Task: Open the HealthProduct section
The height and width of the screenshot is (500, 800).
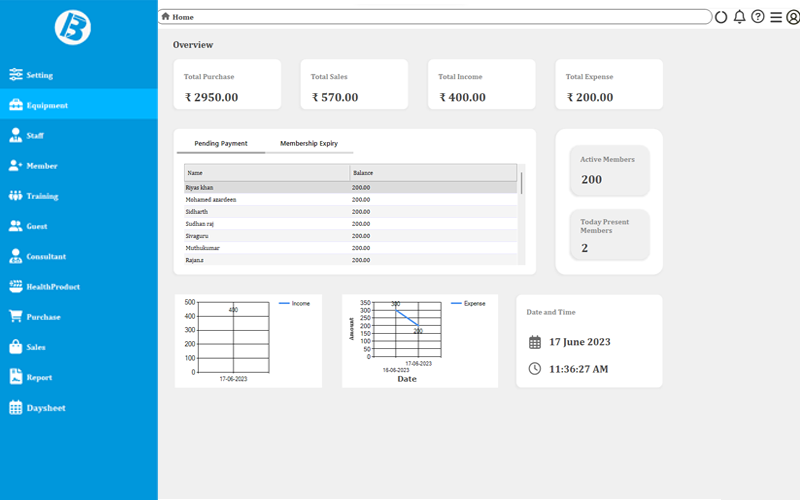Action: [x=79, y=286]
